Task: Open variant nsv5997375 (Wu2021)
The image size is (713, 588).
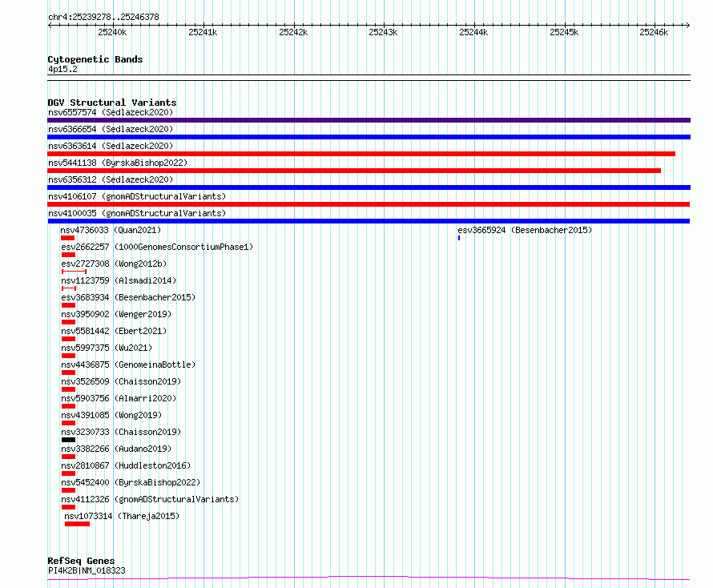Action: [x=107, y=348]
